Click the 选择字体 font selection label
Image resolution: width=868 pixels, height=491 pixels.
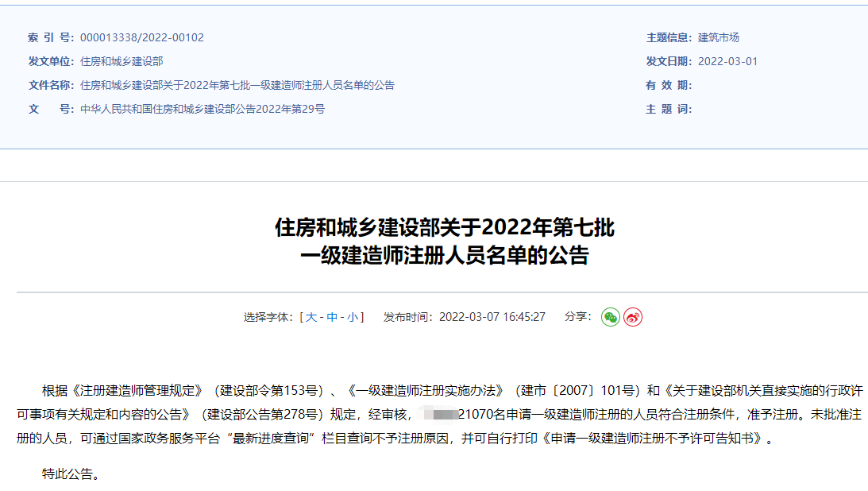[265, 316]
